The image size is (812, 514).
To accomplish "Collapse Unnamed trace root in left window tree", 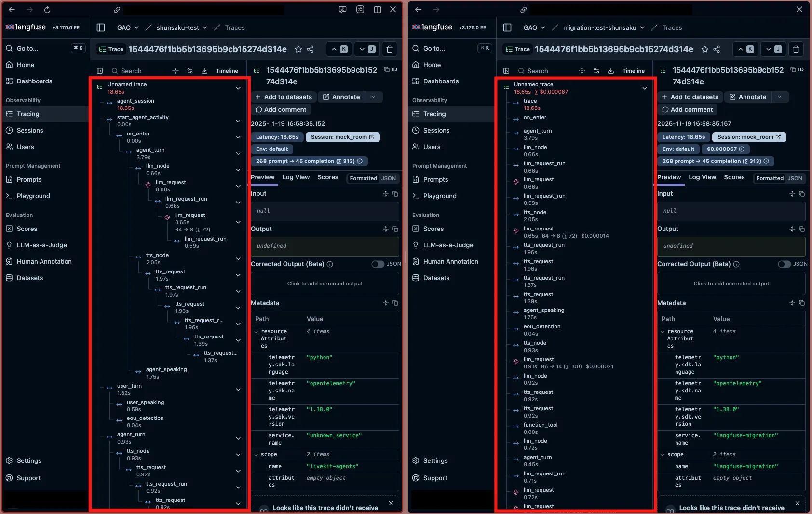I will (238, 88).
